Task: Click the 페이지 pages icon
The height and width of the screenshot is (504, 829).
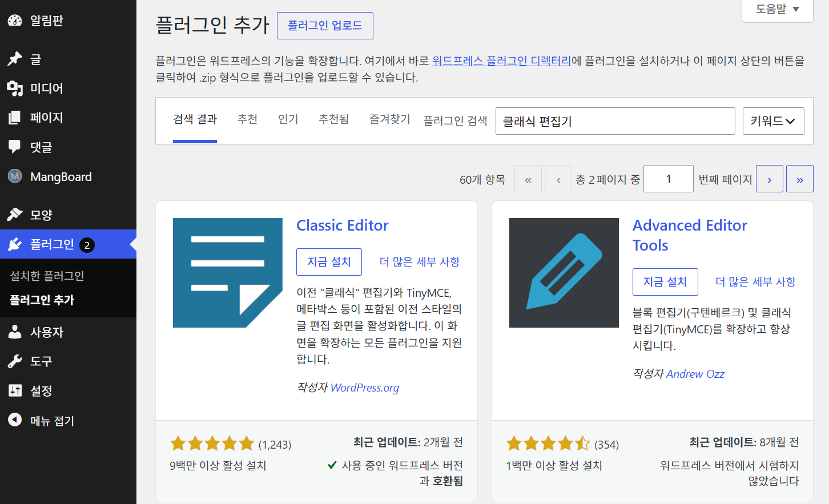Action: pyautogui.click(x=15, y=118)
